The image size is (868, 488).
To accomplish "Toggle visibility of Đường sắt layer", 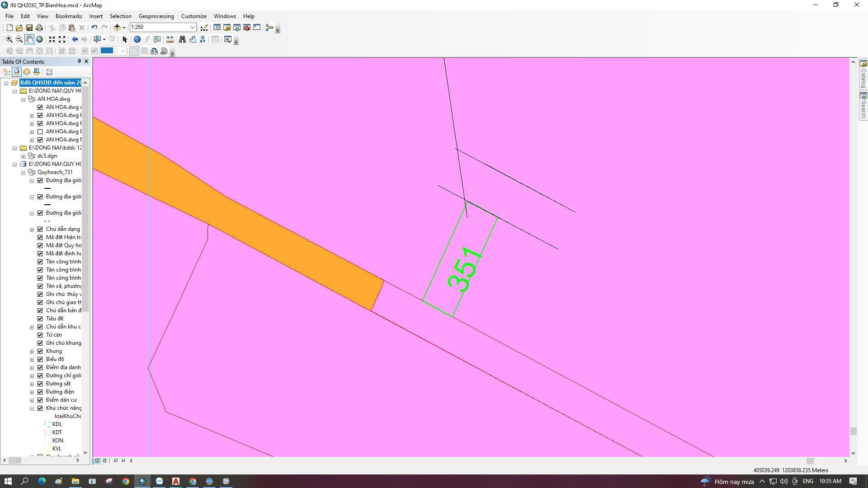I will pyautogui.click(x=40, y=384).
